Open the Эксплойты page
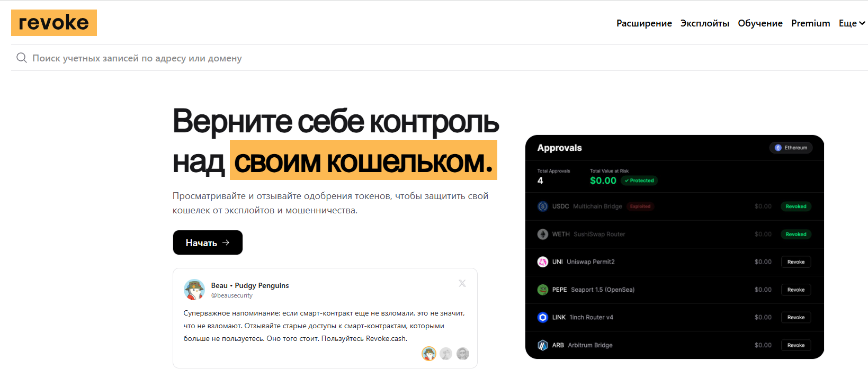The height and width of the screenshot is (378, 868). 705,23
